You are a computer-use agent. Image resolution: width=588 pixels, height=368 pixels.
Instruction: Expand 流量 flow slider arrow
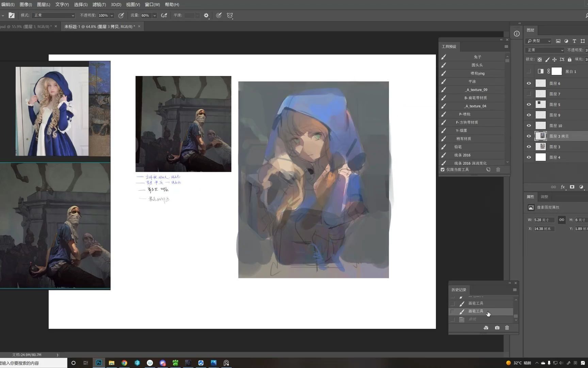(154, 15)
